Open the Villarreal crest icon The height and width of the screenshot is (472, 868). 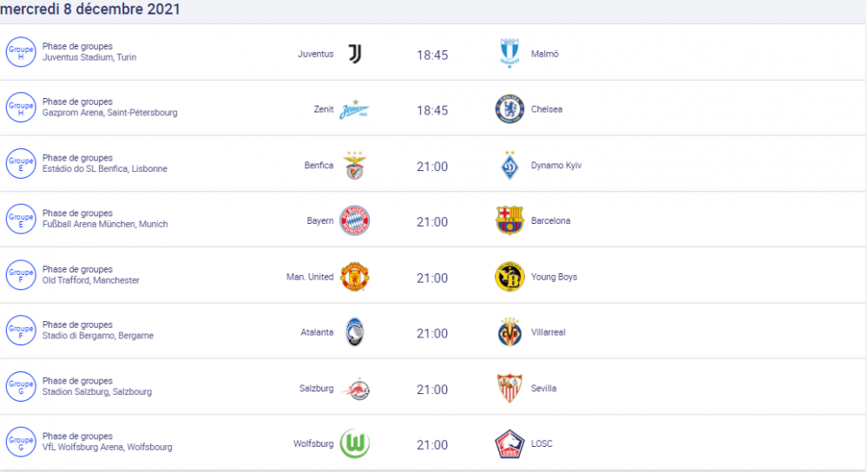(510, 332)
